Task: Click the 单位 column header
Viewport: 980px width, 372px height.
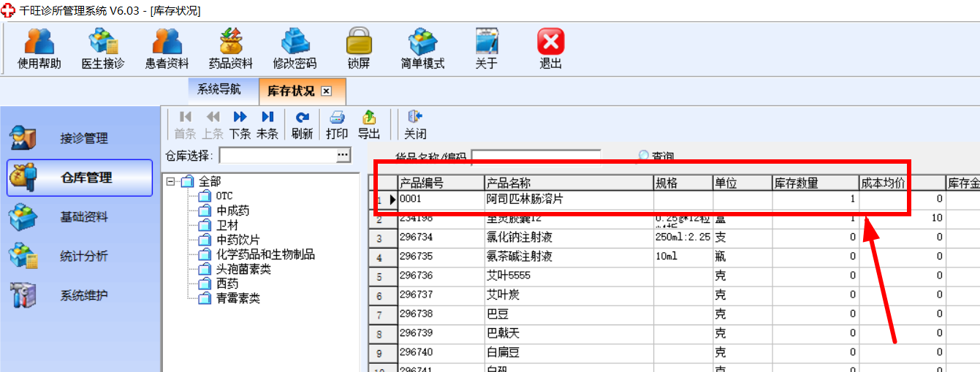Action: (742, 183)
